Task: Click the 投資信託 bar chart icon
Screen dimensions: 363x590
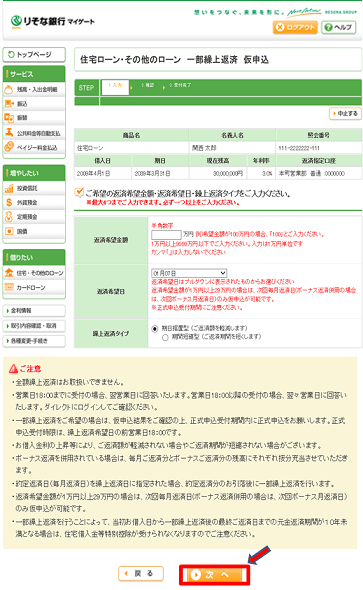Action: point(9,189)
